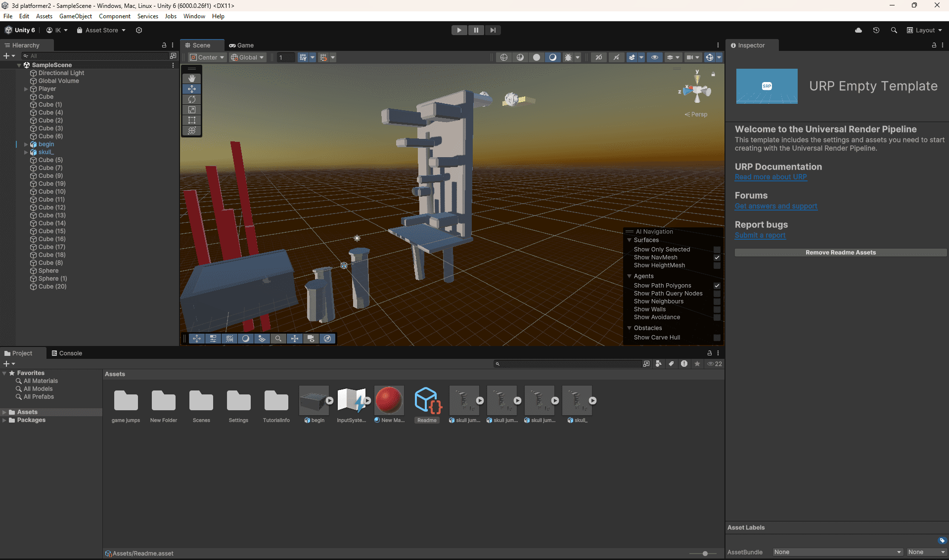Select the Rect transform tool
This screenshot has width=949, height=560.
pyautogui.click(x=192, y=120)
